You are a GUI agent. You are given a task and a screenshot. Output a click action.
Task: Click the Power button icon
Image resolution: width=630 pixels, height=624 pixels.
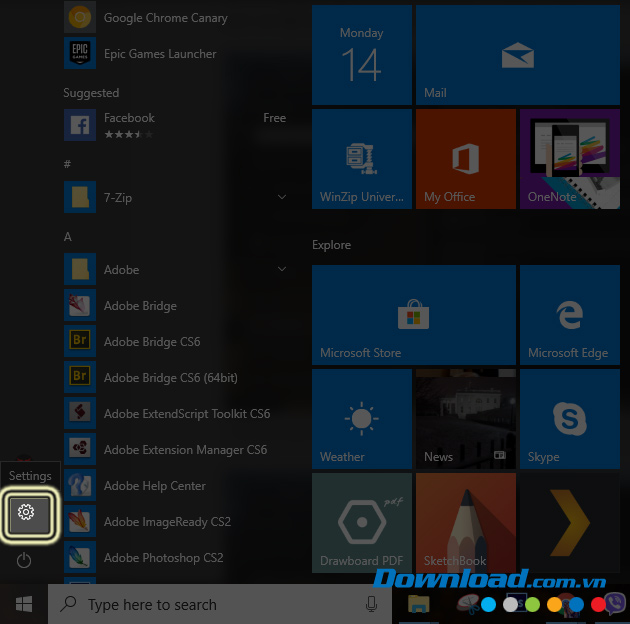click(x=24, y=560)
